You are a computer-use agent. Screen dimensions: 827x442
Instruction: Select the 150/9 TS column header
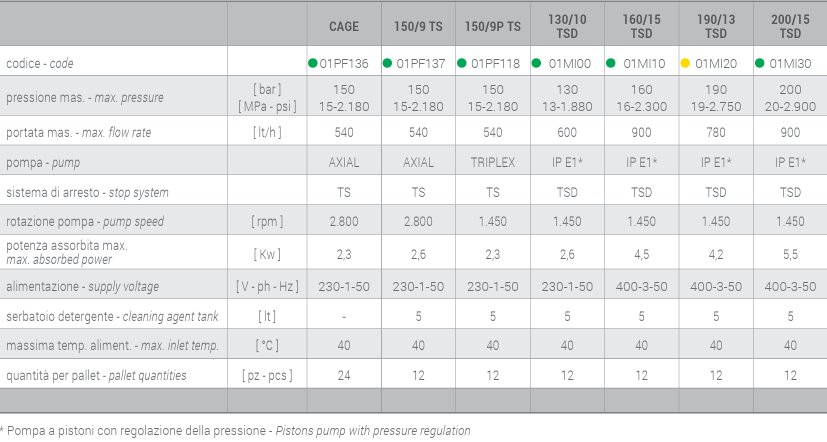coord(418,26)
